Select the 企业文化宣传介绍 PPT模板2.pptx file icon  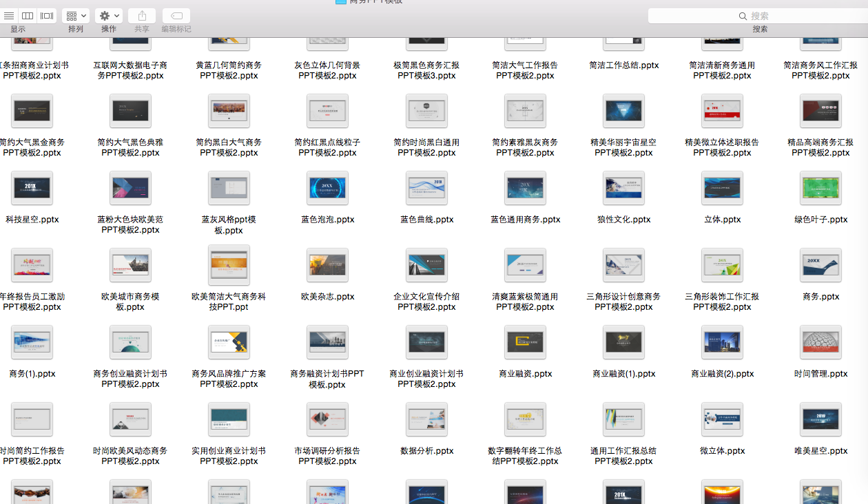(x=426, y=265)
